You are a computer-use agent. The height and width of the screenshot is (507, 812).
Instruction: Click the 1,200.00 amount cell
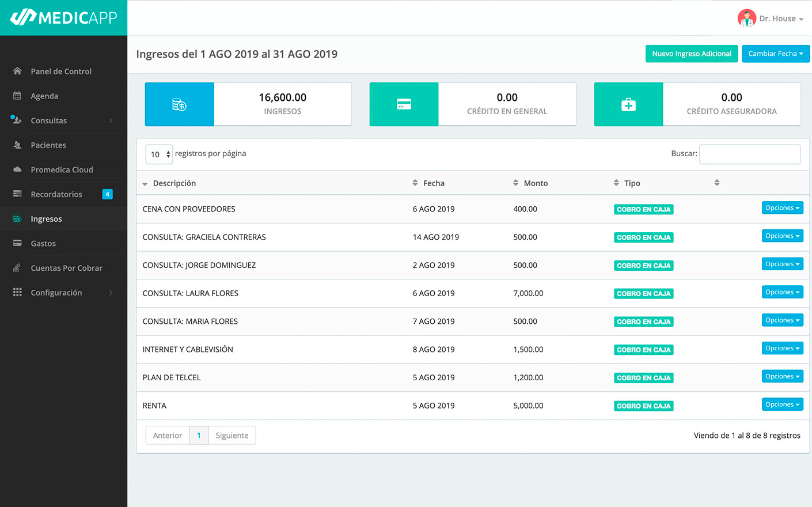pos(528,377)
